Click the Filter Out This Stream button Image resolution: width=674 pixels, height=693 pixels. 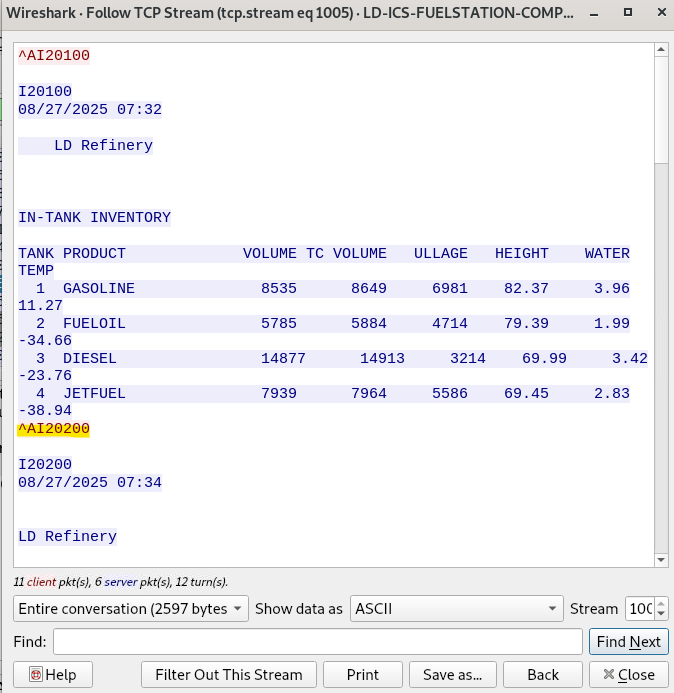229,675
